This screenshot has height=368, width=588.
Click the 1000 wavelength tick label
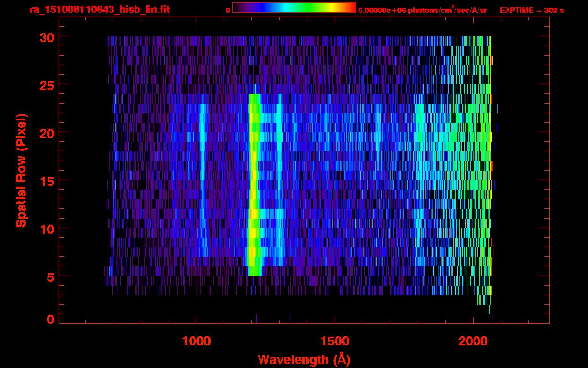(196, 341)
